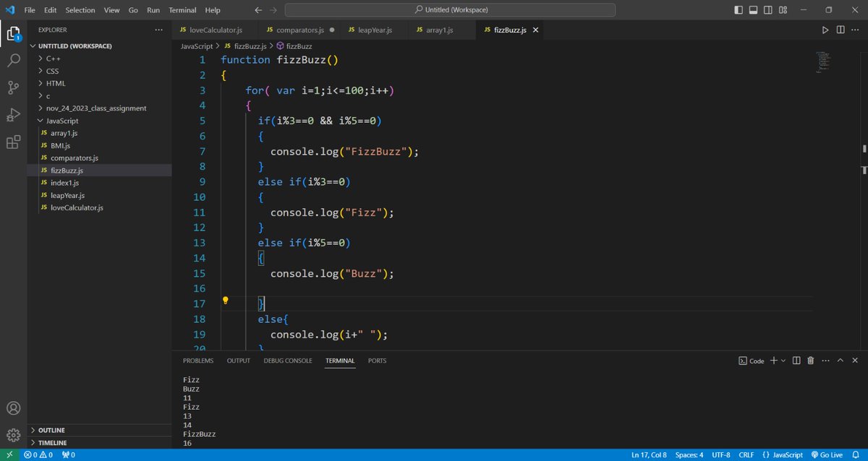
Task: Split the editor to the right
Action: 841,30
